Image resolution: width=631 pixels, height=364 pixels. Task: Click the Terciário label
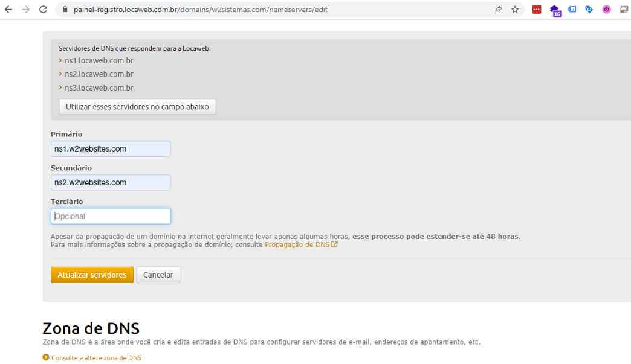(67, 202)
